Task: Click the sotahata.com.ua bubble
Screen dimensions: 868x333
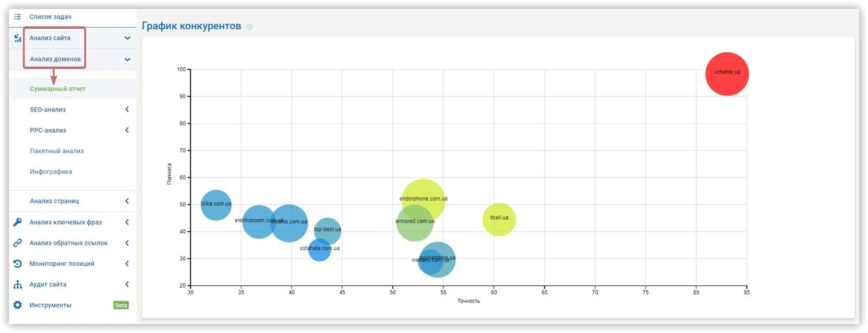Action: [x=320, y=250]
